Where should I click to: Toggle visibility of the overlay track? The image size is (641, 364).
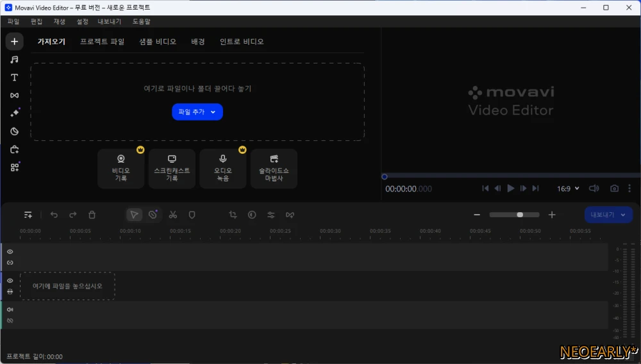click(10, 252)
